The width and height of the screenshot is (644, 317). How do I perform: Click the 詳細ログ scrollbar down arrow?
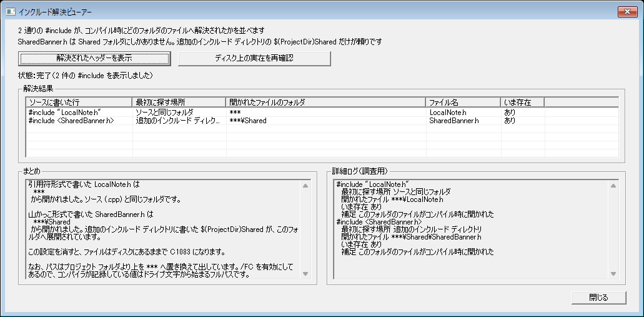(x=613, y=274)
